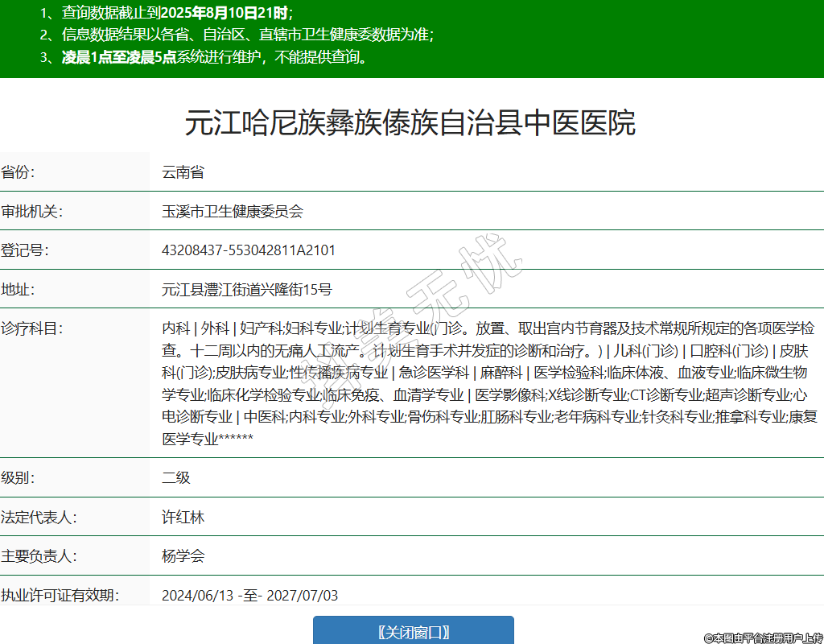Click the province value 云南省
Image resolution: width=824 pixels, height=644 pixels.
click(x=183, y=172)
